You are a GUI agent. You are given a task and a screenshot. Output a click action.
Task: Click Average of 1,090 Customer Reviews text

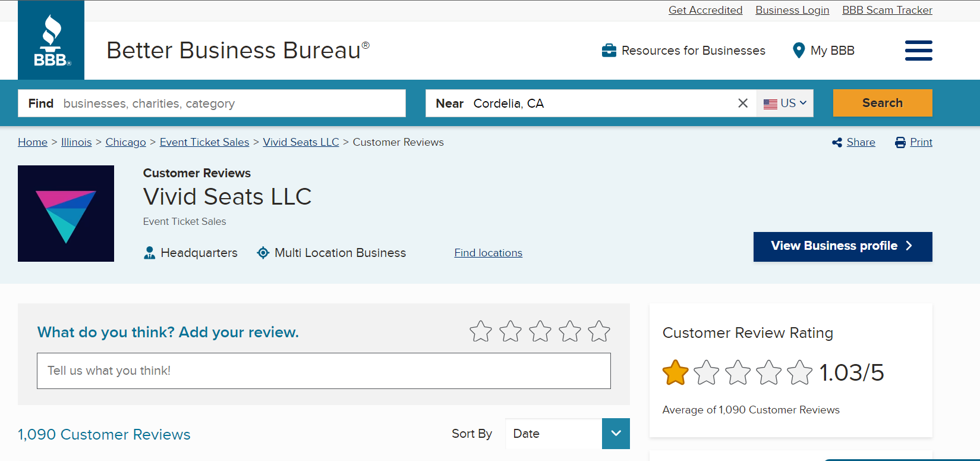tap(751, 410)
